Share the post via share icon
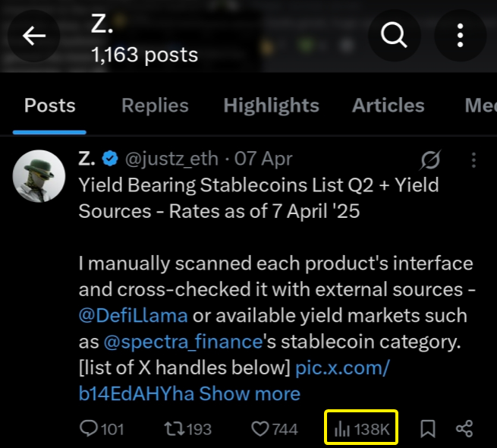This screenshot has width=497, height=448. [464, 429]
